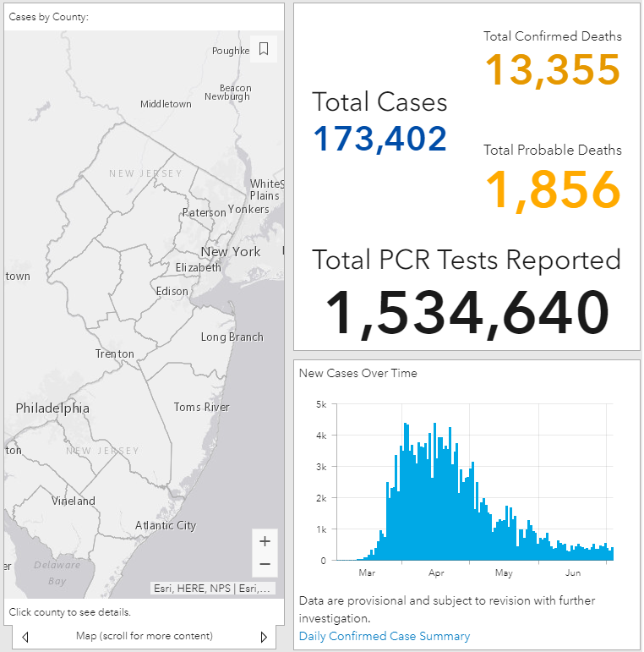The height and width of the screenshot is (652, 644).
Task: Click the Mar axis label in chart
Action: point(367,573)
